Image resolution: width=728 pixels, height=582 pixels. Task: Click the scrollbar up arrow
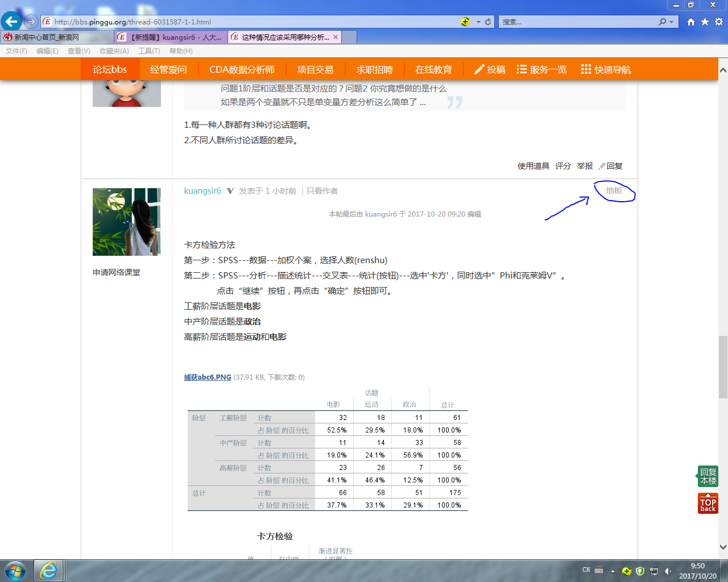[723, 70]
